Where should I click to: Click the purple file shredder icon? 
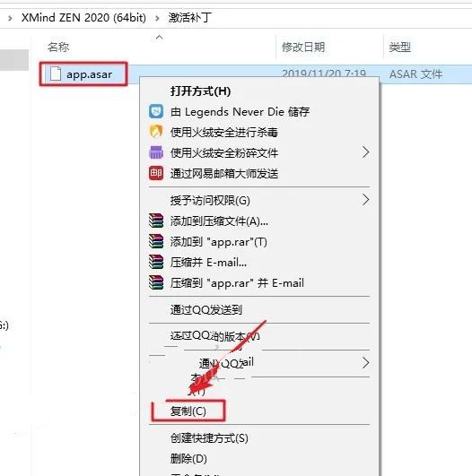[156, 152]
